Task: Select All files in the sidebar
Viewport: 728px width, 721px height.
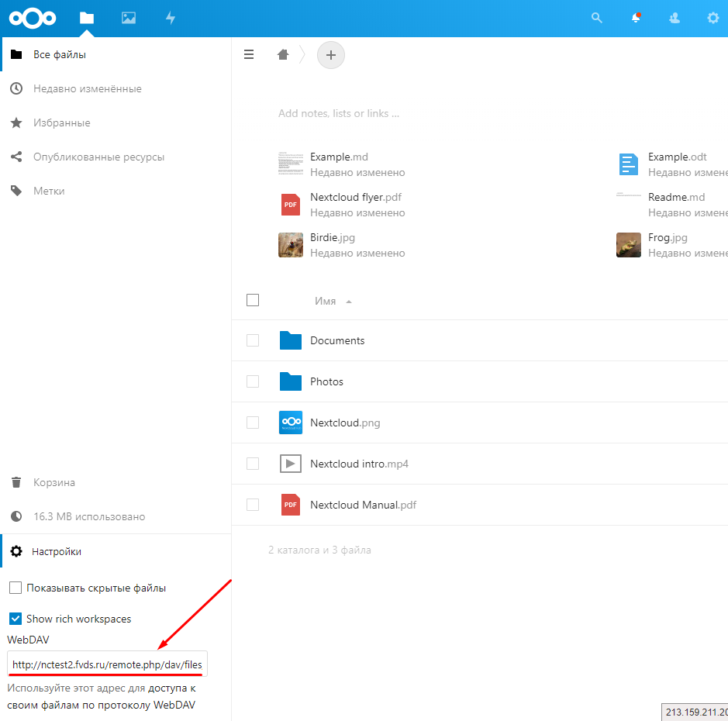Action: tap(116, 54)
